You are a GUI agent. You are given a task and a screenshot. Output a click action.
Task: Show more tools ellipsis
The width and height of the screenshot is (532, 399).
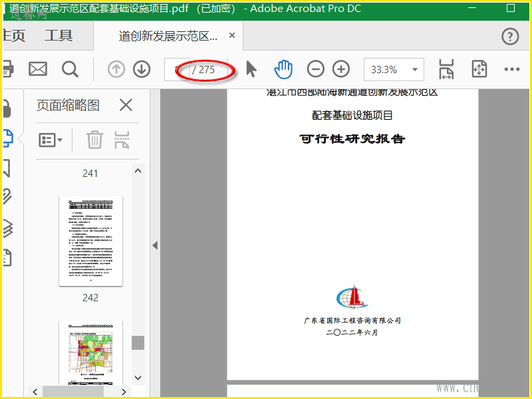click(x=511, y=69)
